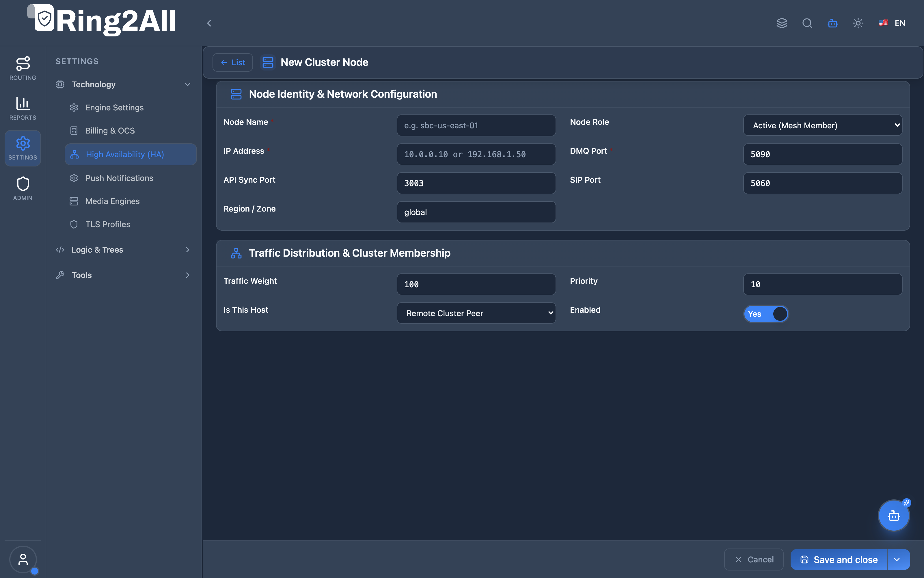
Task: Open the Routing section in the sidebar
Action: point(23,68)
